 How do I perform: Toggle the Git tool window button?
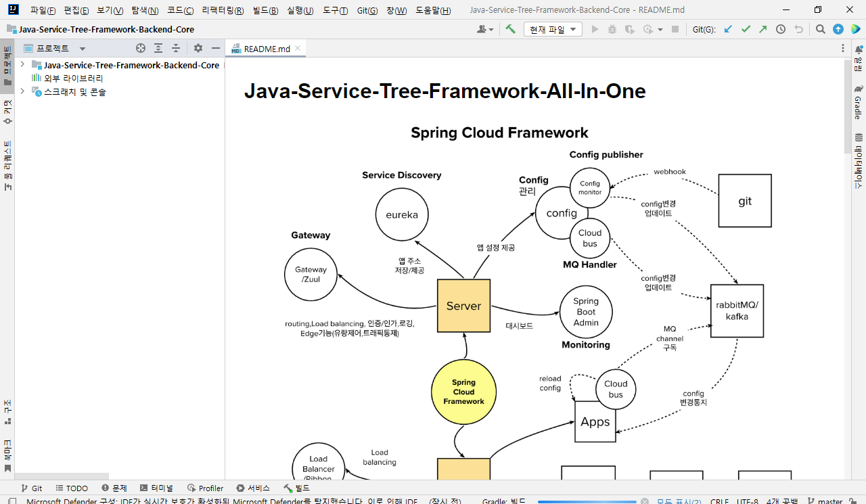[x=31, y=488]
